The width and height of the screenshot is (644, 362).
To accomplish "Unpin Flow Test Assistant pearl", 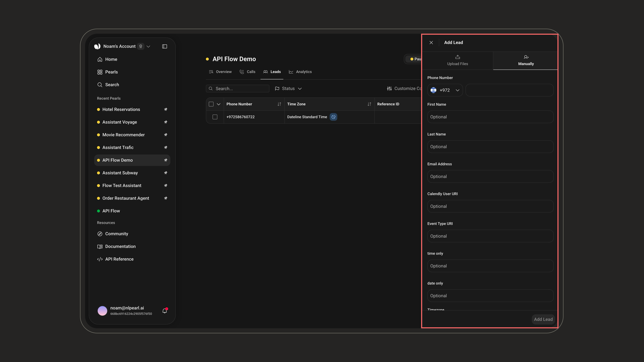I will pyautogui.click(x=166, y=186).
